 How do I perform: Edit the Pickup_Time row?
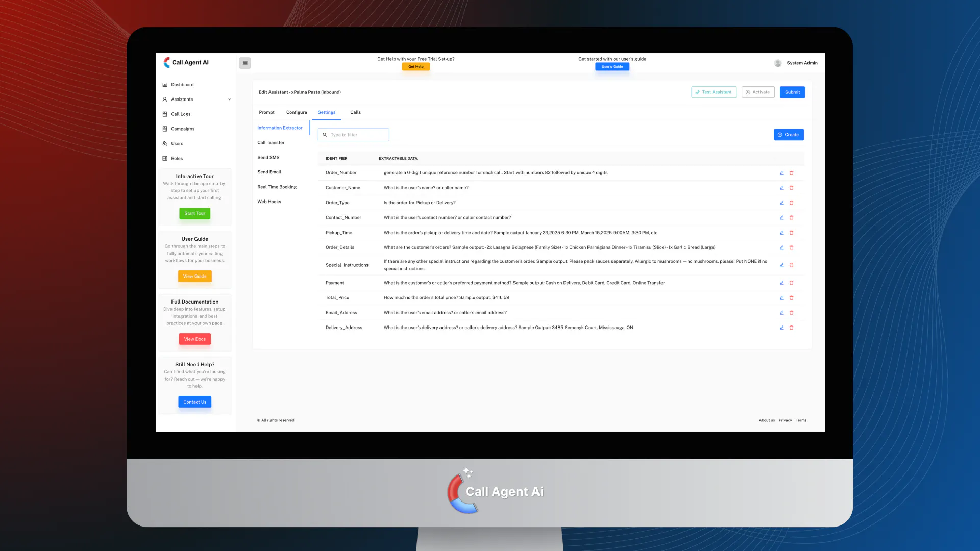coord(781,233)
